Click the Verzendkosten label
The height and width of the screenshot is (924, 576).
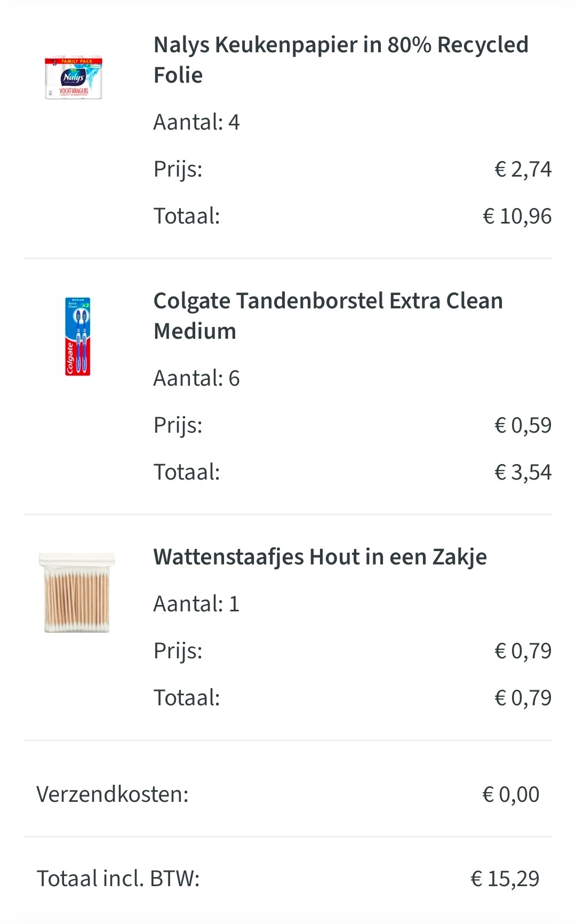(x=113, y=794)
